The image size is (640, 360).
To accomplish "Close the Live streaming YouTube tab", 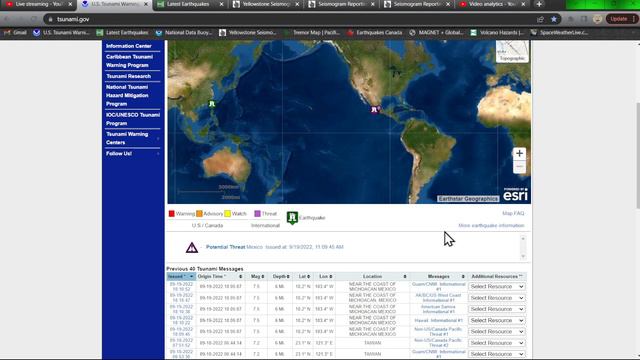I will pyautogui.click(x=70, y=4).
